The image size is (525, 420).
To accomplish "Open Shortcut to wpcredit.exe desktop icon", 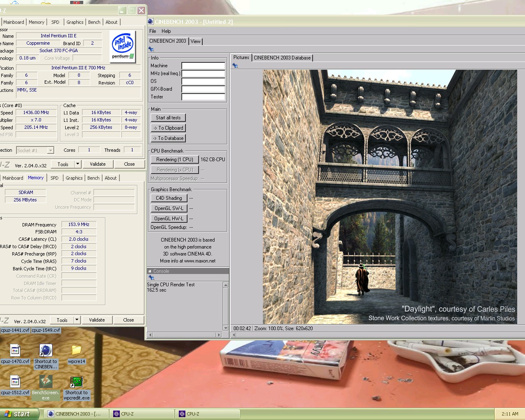I will [x=76, y=388].
